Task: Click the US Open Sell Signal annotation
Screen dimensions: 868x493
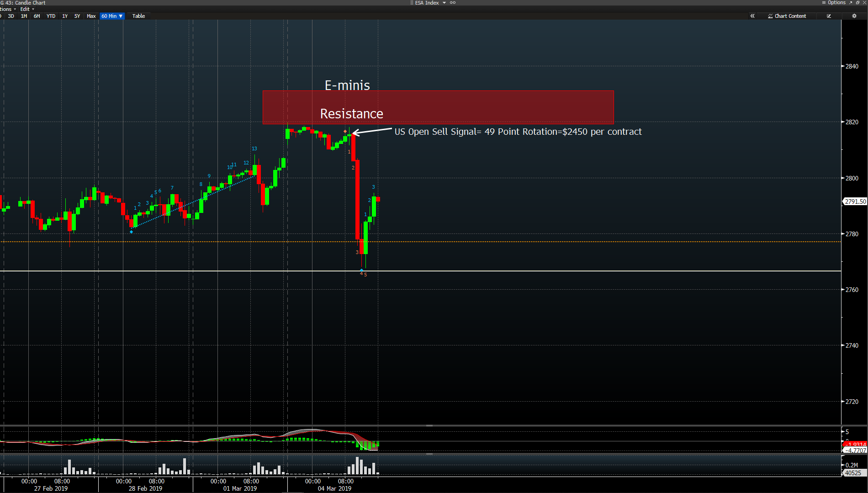Action: [518, 132]
